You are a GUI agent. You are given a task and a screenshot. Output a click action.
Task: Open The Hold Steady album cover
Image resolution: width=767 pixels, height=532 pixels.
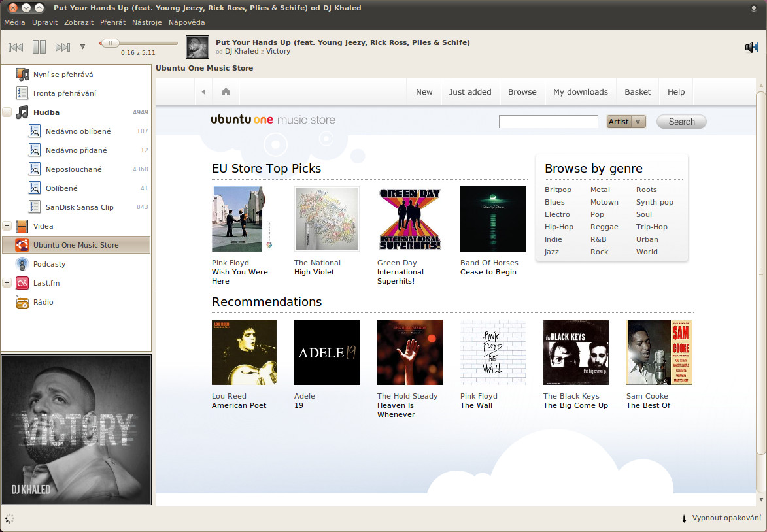click(410, 352)
